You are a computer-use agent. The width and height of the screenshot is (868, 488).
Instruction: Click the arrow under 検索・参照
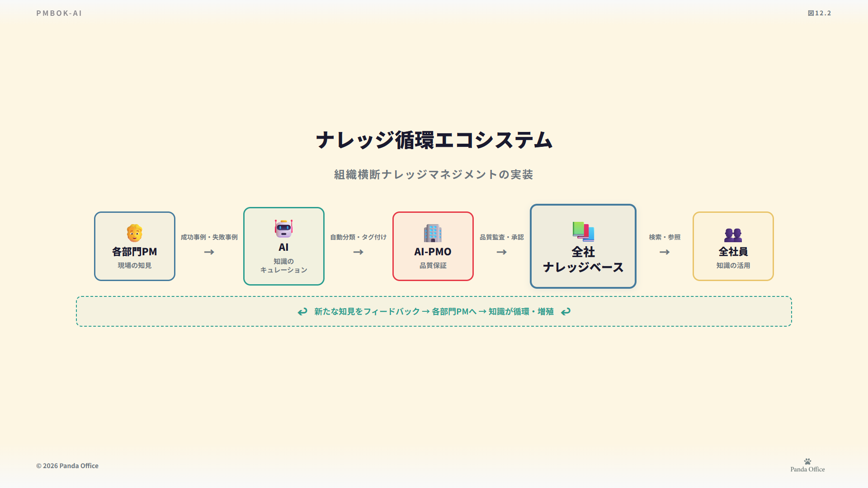coord(664,252)
